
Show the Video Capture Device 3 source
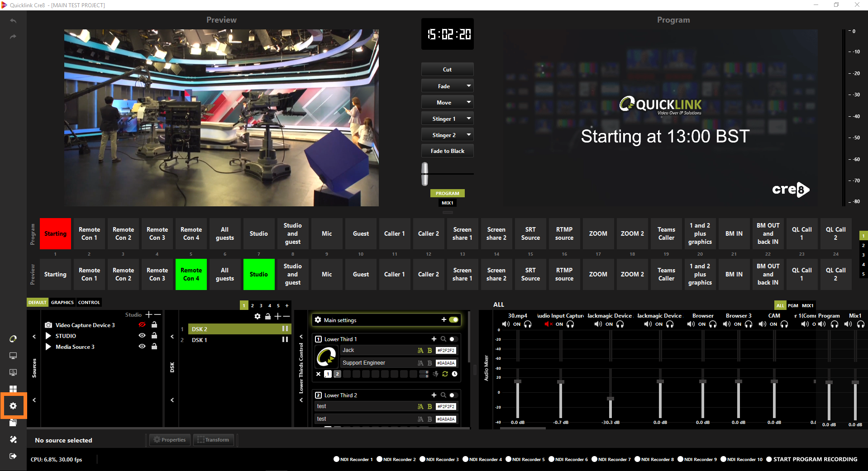(x=142, y=325)
